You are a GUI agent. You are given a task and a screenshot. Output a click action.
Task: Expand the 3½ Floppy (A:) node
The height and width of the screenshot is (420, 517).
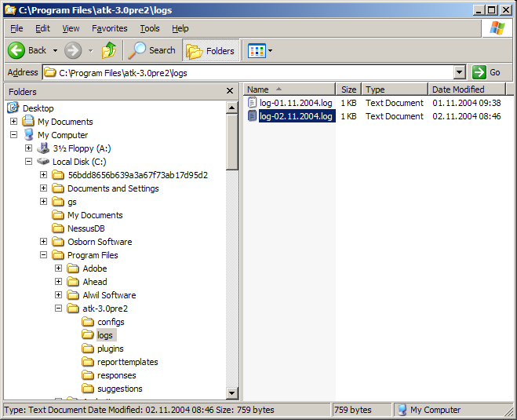click(29, 148)
